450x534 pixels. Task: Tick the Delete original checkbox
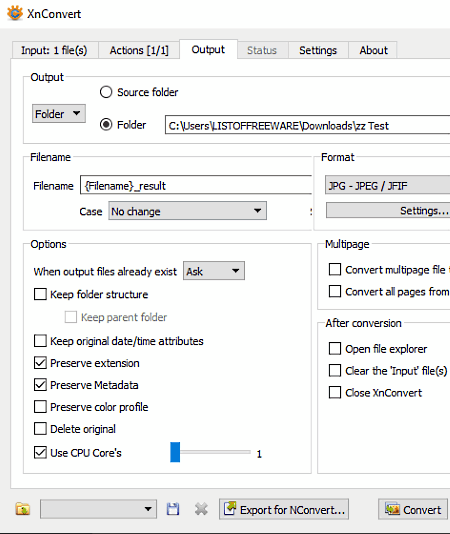40,429
